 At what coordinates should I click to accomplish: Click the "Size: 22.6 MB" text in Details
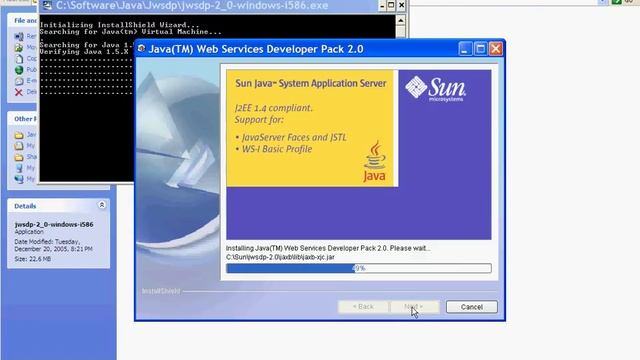tap(33, 259)
